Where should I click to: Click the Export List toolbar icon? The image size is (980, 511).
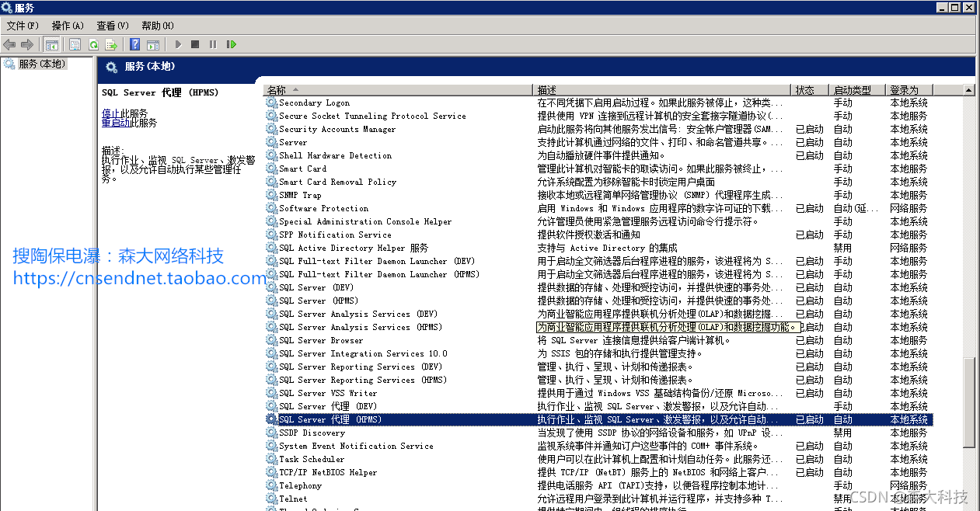pos(111,45)
